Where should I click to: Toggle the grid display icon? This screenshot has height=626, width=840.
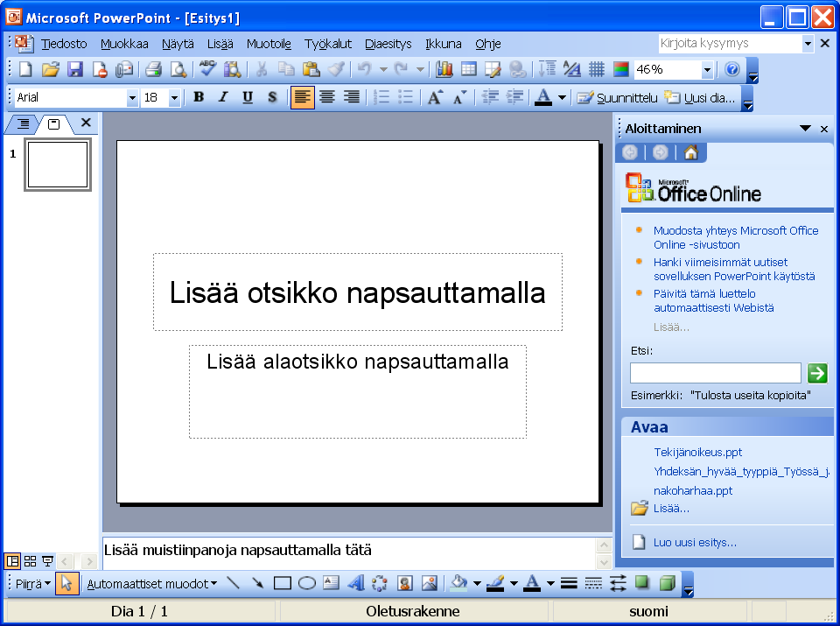tap(596, 69)
